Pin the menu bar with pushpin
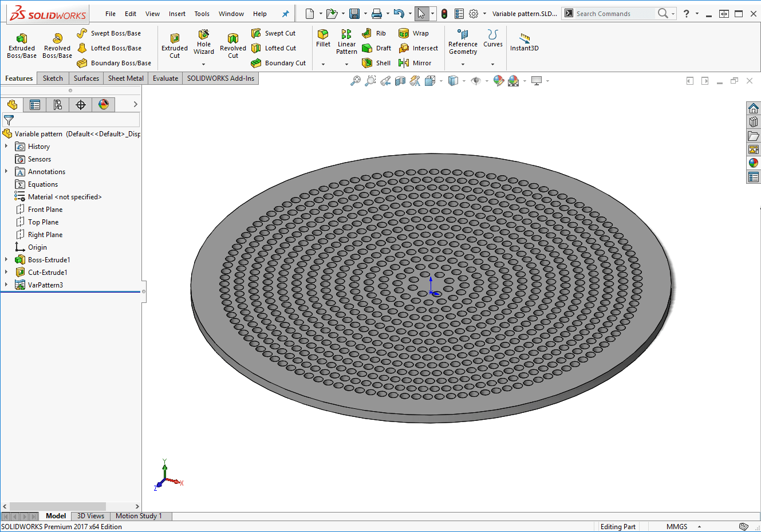Screen dimensions: 761x532 286,14
